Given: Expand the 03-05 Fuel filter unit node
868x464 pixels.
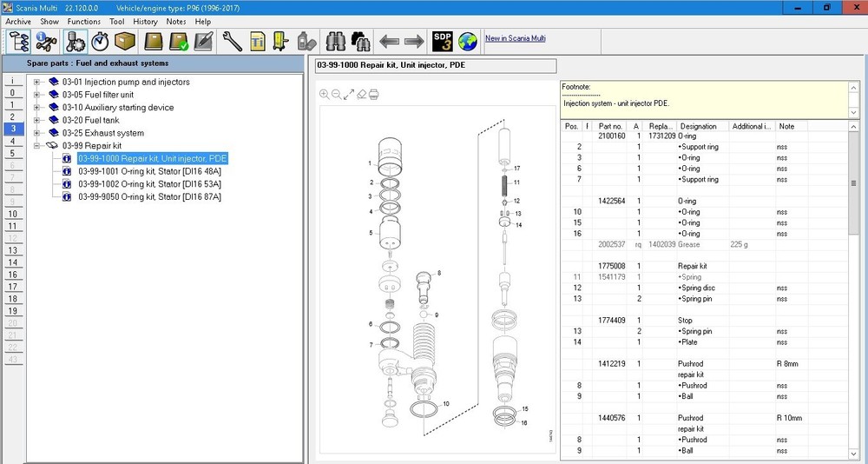Looking at the screenshot, I should 37,95.
